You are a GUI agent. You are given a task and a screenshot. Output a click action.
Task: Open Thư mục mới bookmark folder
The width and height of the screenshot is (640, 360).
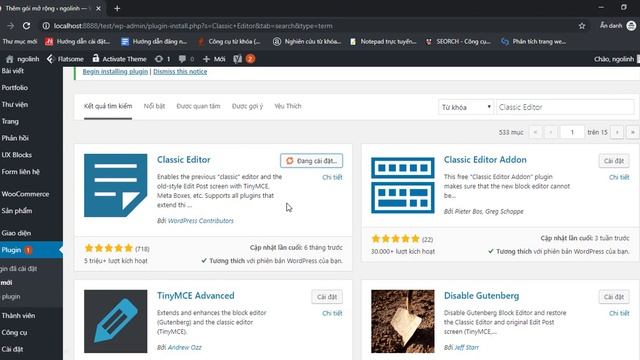[x=20, y=41]
